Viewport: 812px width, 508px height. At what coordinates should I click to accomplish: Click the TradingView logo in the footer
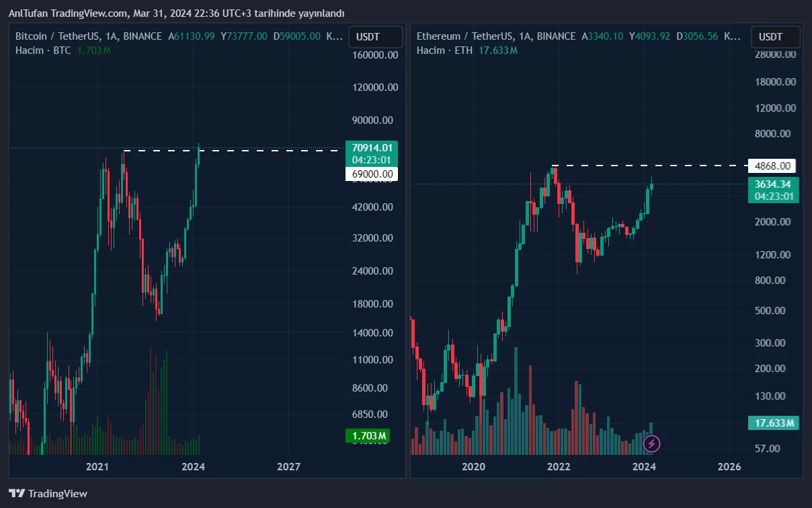pyautogui.click(x=48, y=493)
